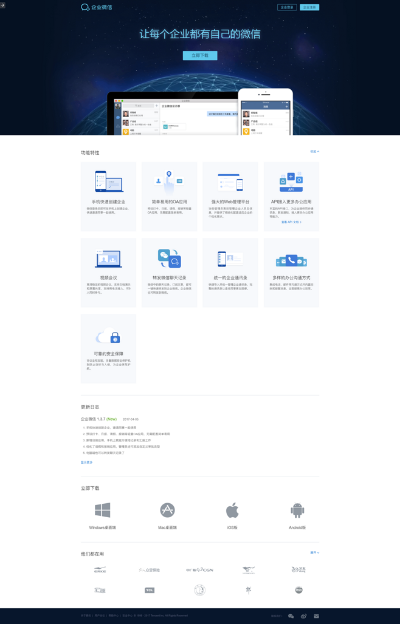
Task: Click the first footer link on the left
Action: (x=86, y=616)
